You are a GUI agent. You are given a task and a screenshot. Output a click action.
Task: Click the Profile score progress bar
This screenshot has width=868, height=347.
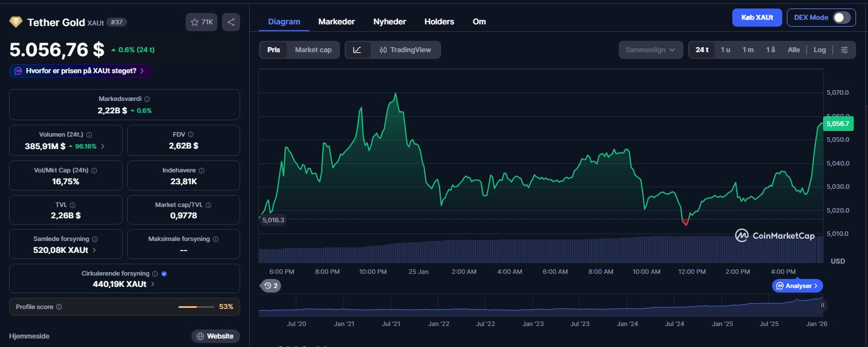(x=196, y=307)
